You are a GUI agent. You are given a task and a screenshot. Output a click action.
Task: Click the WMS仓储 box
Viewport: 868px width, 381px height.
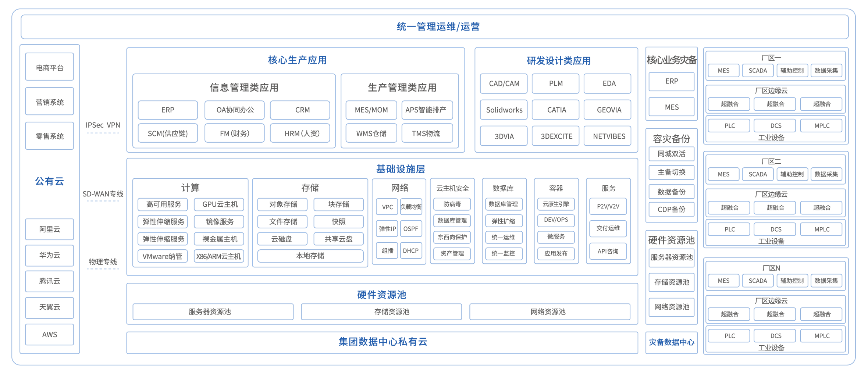371,133
